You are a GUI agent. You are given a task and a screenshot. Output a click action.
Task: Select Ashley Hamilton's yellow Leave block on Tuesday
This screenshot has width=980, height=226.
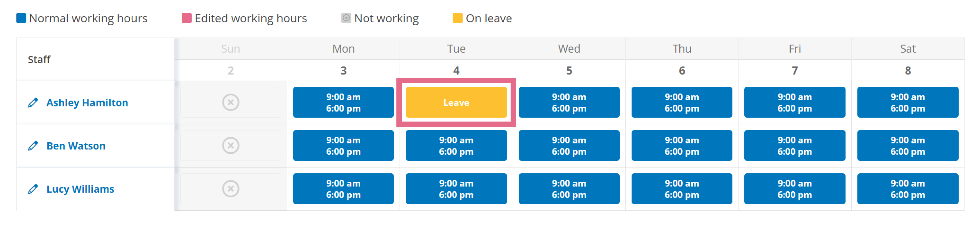click(x=456, y=102)
